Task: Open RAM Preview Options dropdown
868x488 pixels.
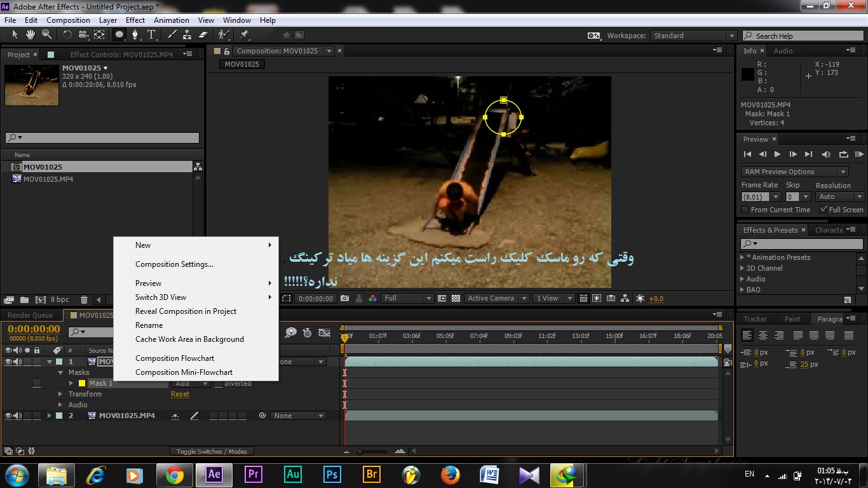Action: (x=794, y=172)
